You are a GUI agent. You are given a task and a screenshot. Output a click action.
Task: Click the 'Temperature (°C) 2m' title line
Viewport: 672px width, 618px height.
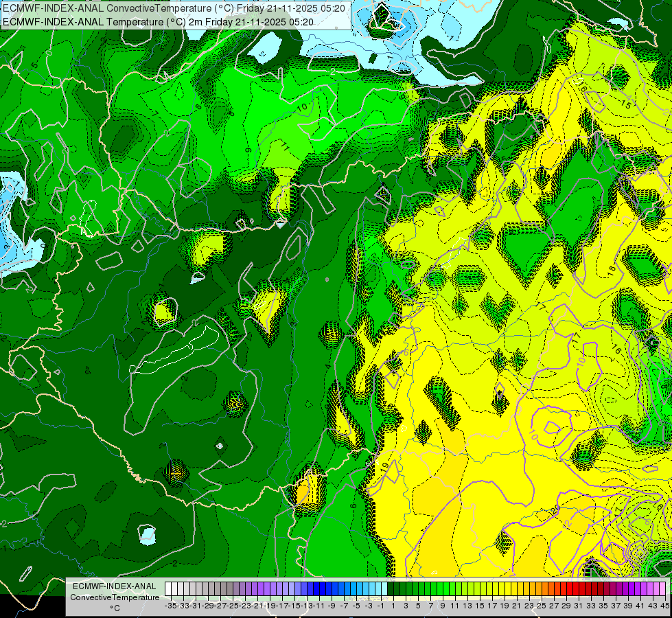[x=158, y=22]
